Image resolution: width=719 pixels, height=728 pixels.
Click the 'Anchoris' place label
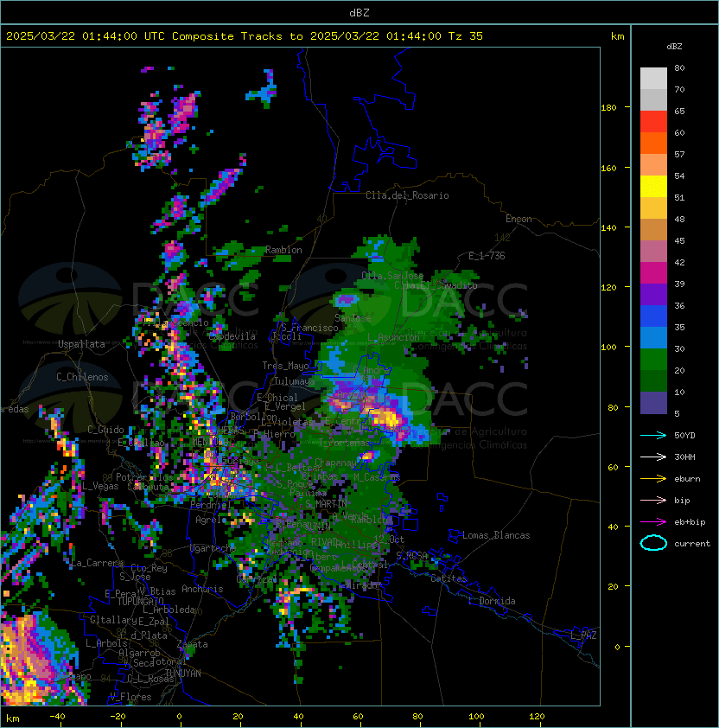pyautogui.click(x=202, y=589)
